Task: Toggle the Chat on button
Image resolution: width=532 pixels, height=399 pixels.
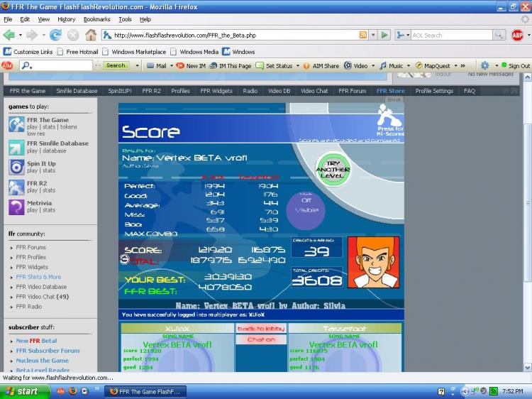Action: coord(260,339)
